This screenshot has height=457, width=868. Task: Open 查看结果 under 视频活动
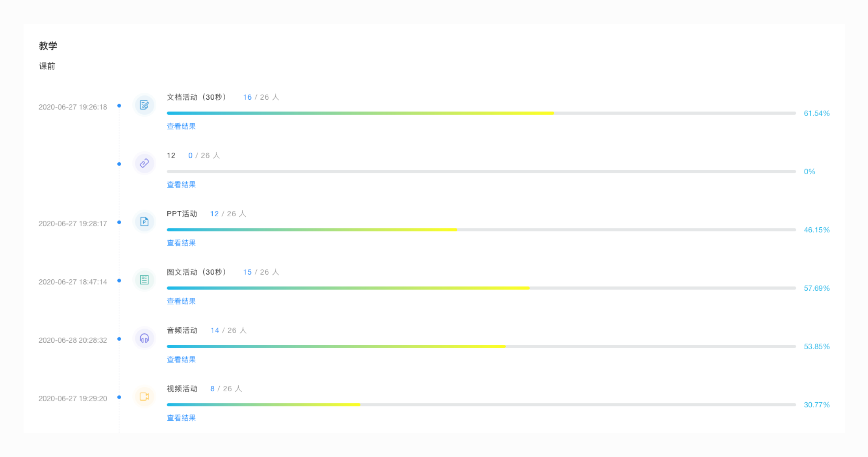pyautogui.click(x=181, y=418)
